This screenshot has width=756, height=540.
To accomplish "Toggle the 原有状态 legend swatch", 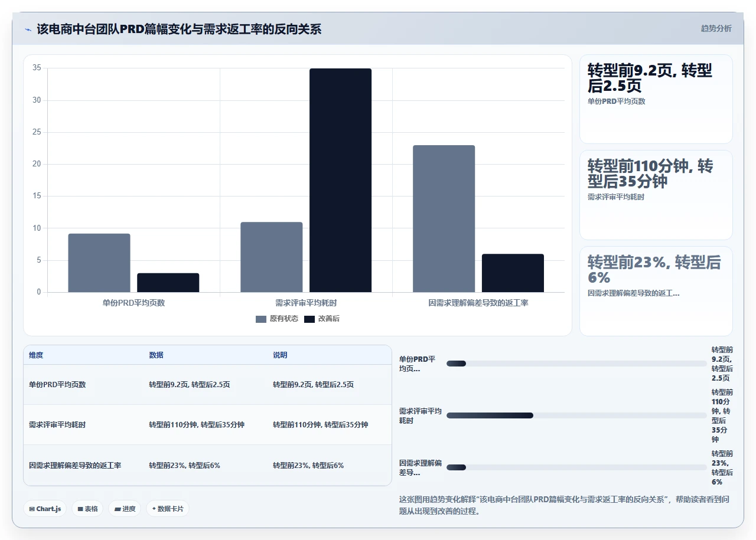I will coord(261,319).
